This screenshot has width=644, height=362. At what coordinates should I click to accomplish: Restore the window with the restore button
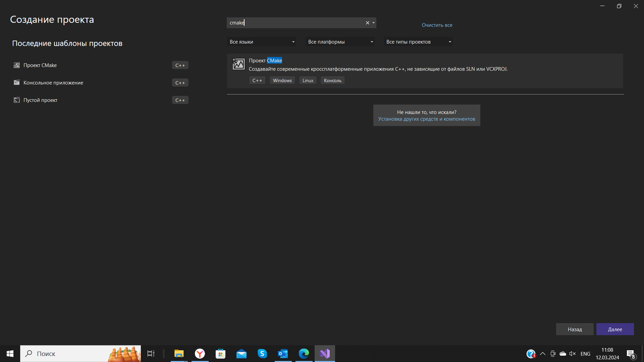(x=619, y=6)
